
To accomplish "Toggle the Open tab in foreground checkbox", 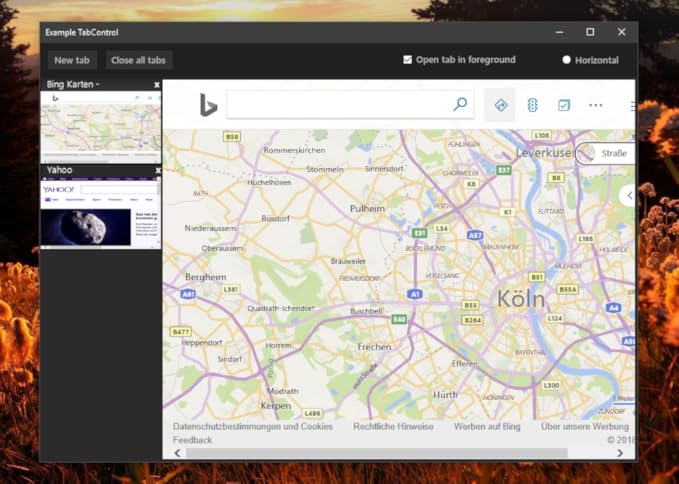I will [x=407, y=60].
